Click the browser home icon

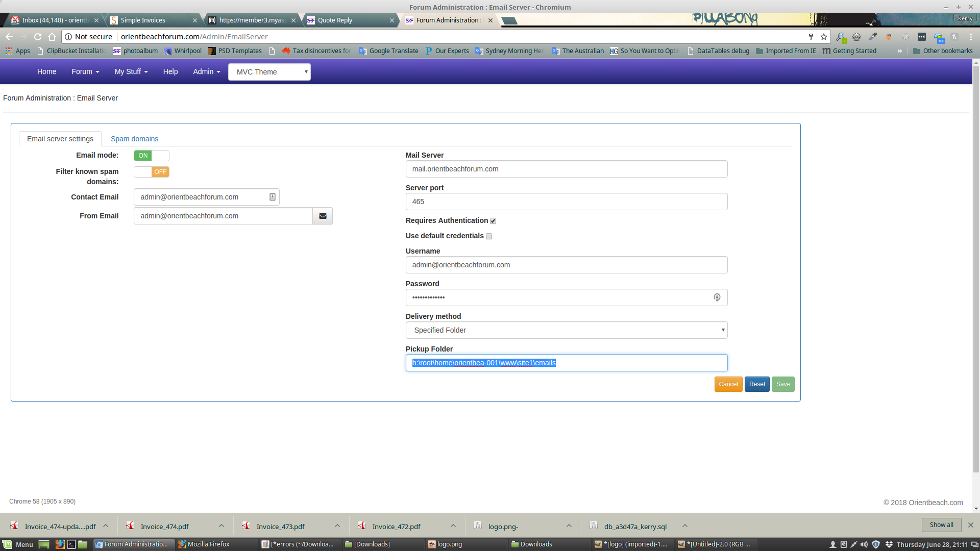[x=52, y=37]
